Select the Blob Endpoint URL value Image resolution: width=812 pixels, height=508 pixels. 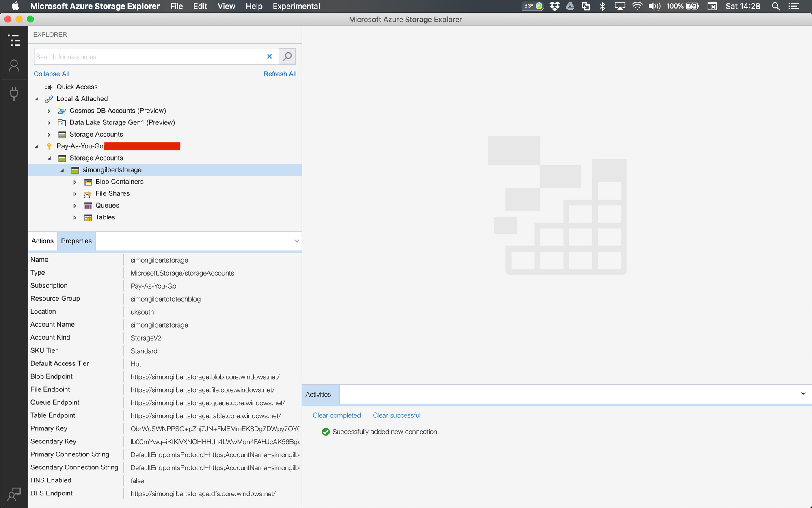(205, 377)
